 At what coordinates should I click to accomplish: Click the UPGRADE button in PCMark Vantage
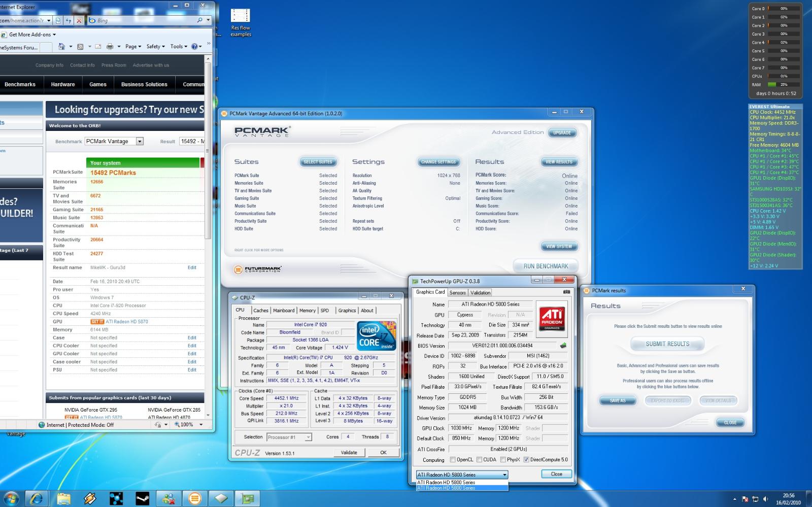562,133
